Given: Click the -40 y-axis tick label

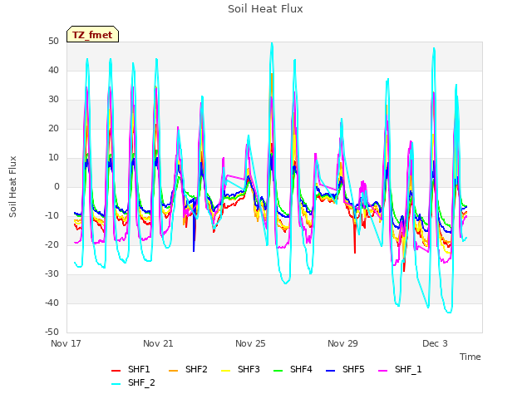Looking at the screenshot, I should click(x=52, y=303).
